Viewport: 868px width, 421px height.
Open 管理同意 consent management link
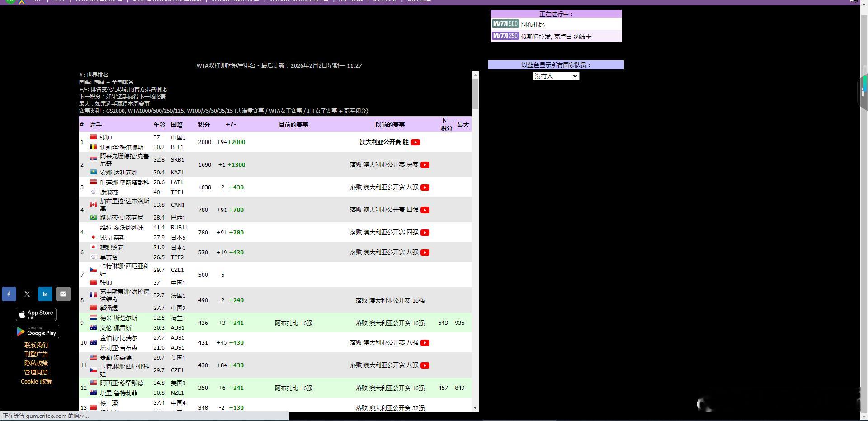click(x=36, y=372)
